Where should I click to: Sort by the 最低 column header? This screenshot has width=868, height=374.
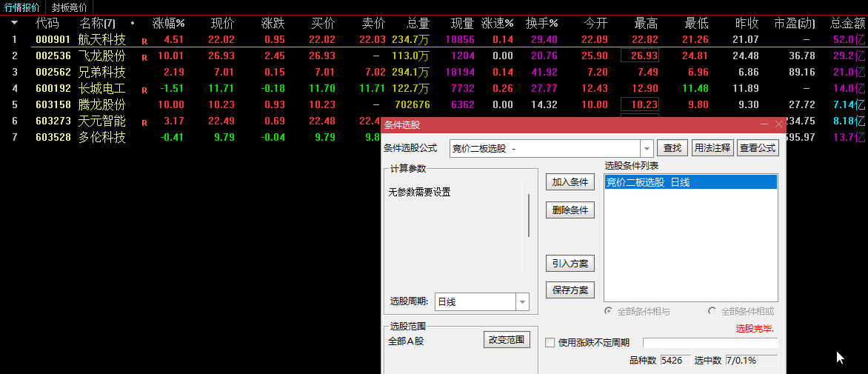click(696, 23)
